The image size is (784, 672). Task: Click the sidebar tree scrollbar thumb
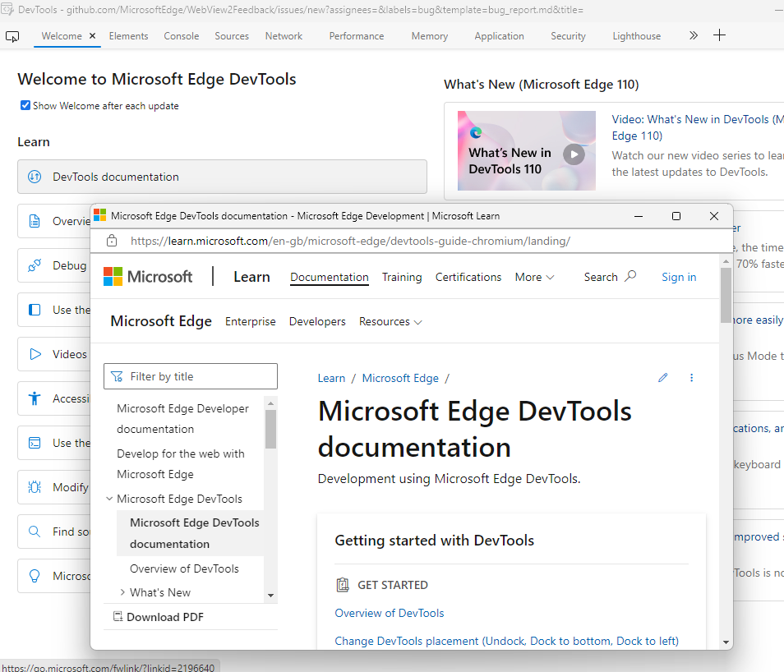(270, 429)
